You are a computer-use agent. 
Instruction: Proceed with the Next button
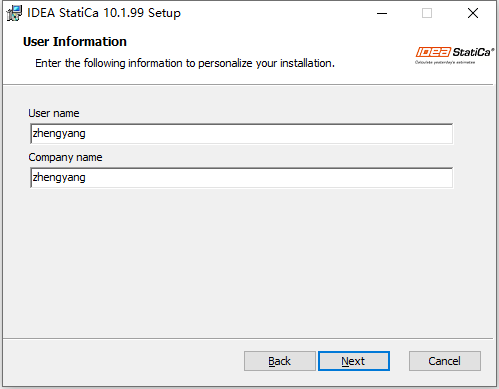(x=354, y=361)
